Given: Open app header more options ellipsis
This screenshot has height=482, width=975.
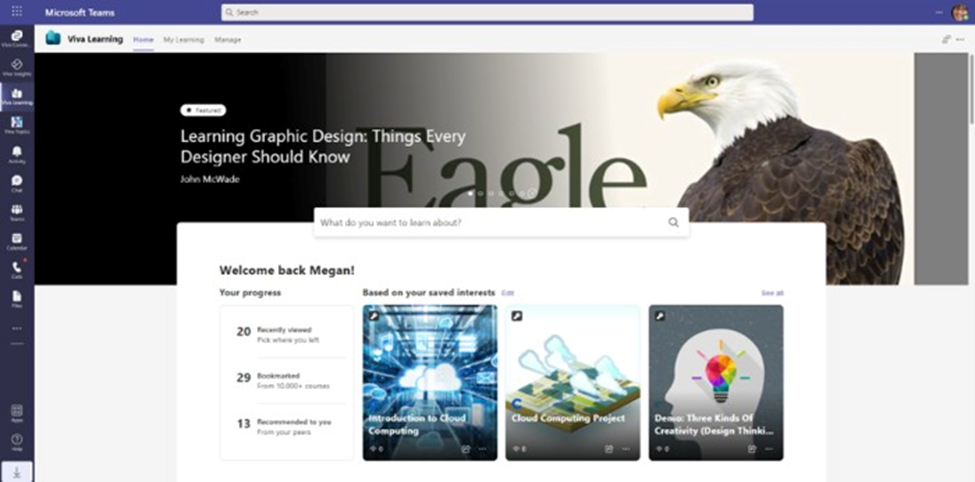Looking at the screenshot, I should (960, 39).
